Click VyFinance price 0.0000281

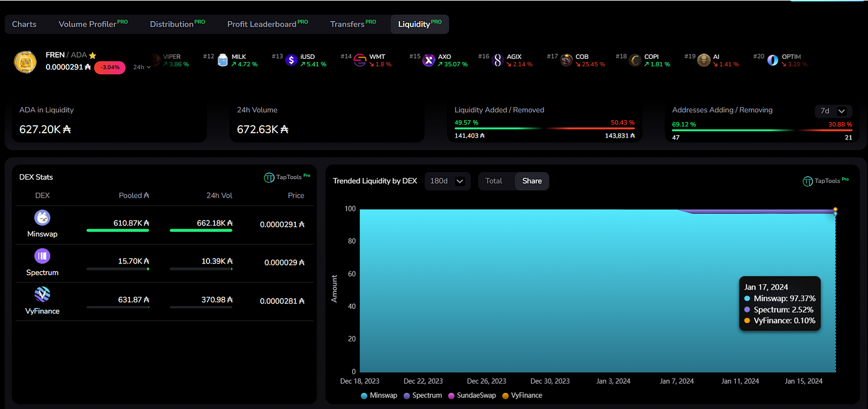pos(282,301)
